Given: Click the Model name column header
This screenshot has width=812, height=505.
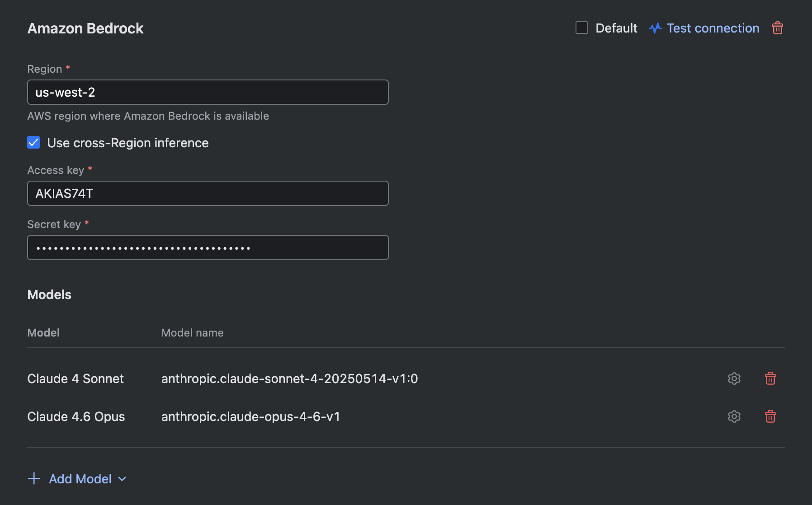Looking at the screenshot, I should 192,333.
